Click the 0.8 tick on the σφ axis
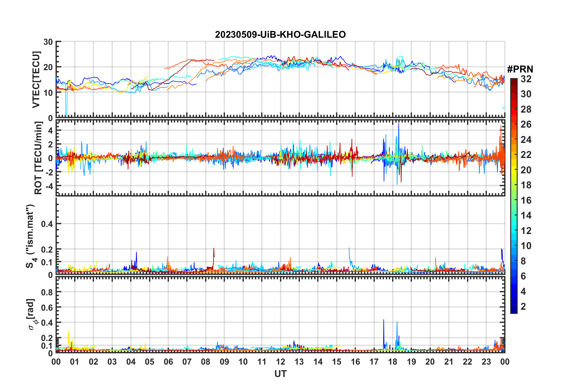 [47, 292]
